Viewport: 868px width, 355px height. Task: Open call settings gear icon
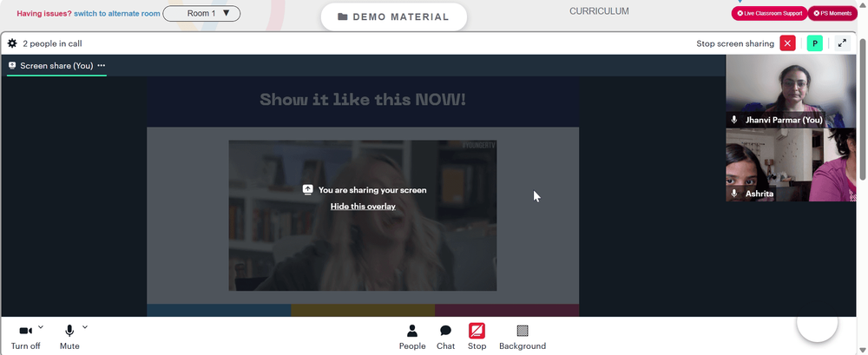pos(12,43)
